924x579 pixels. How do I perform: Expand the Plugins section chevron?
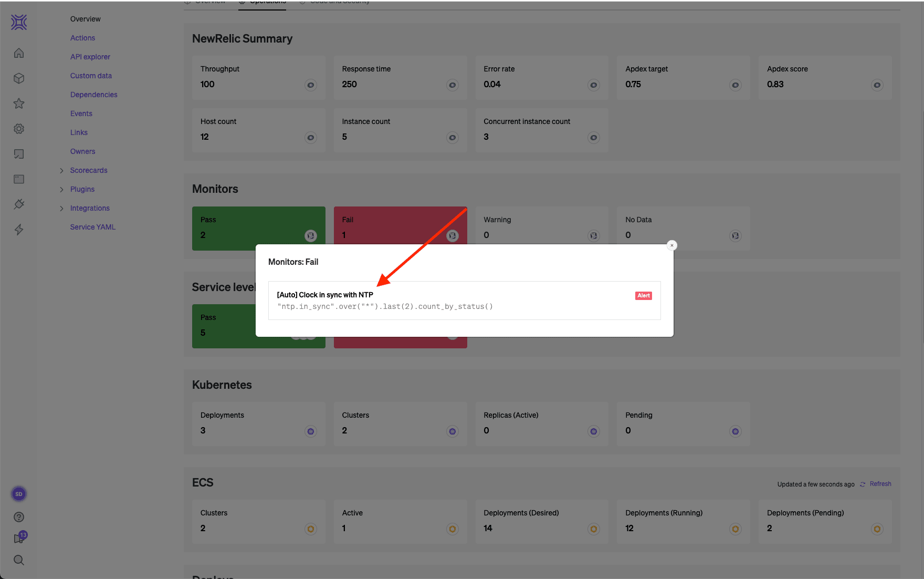(x=61, y=190)
